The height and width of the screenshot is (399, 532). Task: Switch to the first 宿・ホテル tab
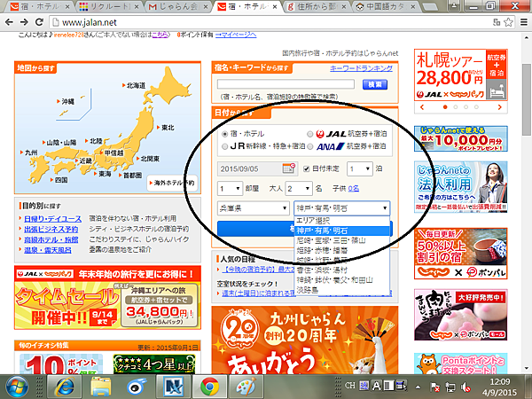[x=39, y=6]
